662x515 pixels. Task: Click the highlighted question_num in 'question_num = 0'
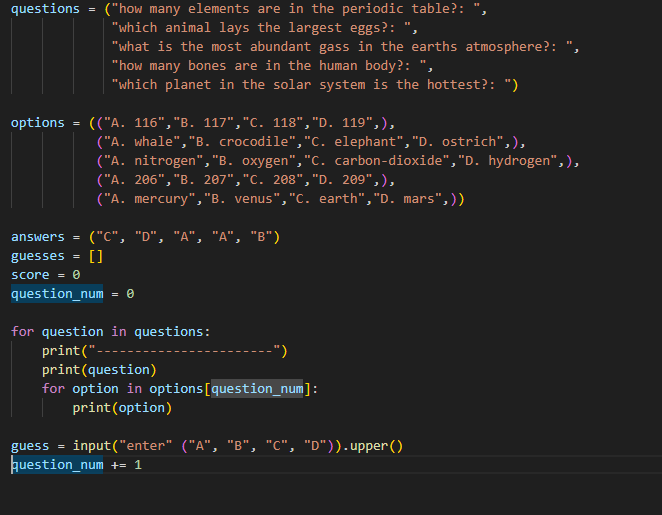[x=57, y=294]
